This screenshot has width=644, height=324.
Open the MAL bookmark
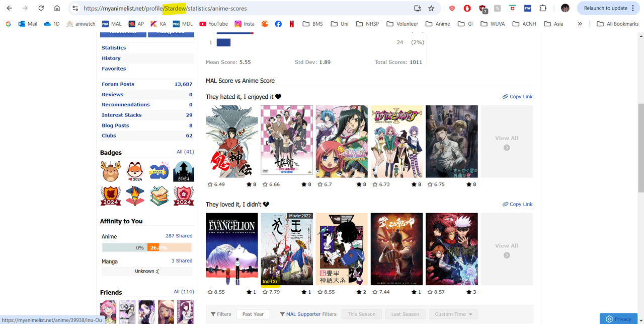click(112, 24)
